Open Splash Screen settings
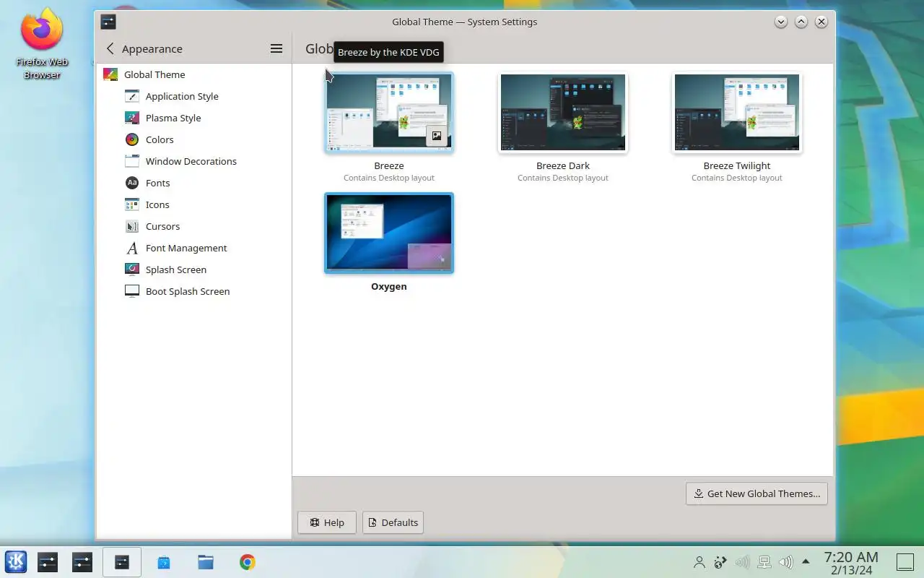The height and width of the screenshot is (578, 924). (193, 269)
